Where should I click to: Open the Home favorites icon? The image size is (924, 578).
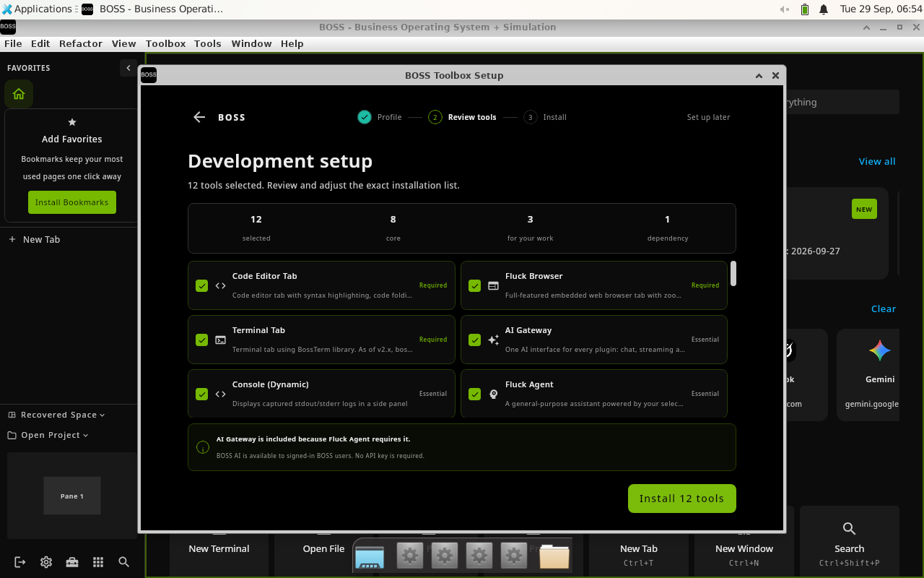19,94
